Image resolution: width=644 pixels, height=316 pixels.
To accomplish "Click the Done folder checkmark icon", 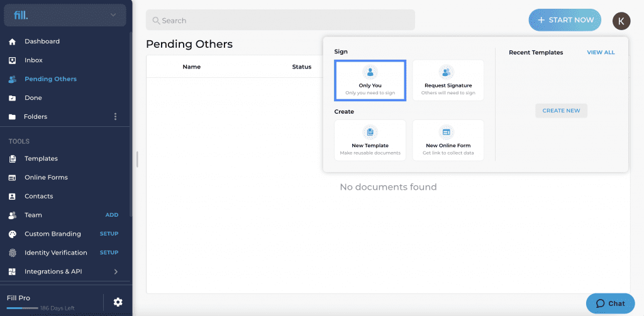I will [13, 98].
